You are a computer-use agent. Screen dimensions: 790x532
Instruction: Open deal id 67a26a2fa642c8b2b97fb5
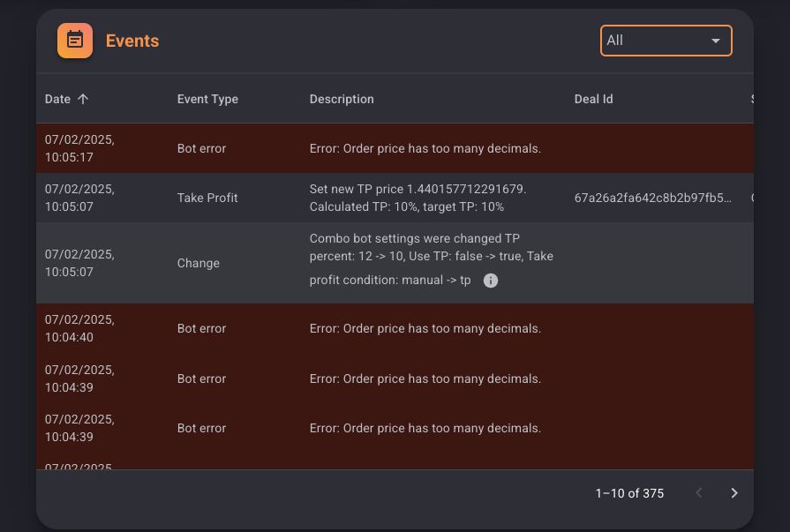tap(652, 198)
